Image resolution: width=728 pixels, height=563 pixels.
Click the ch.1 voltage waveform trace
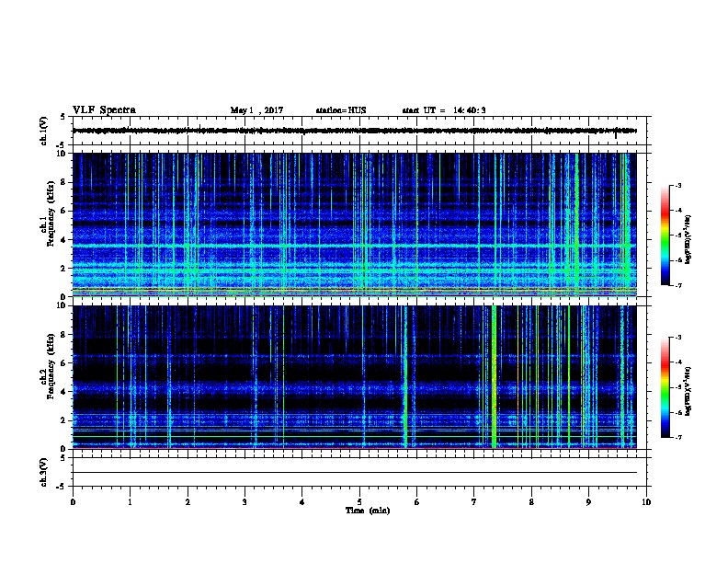click(354, 131)
